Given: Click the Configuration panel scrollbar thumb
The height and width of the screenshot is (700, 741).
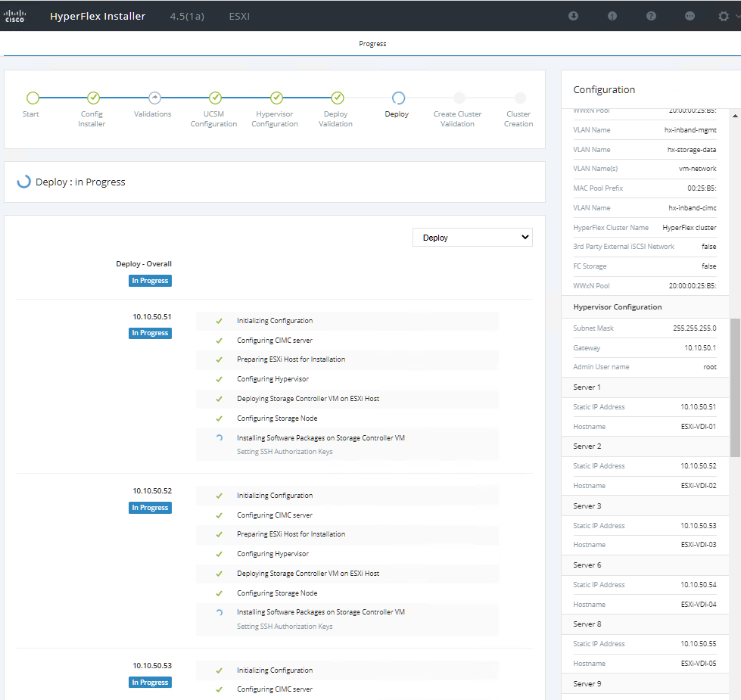Looking at the screenshot, I should coord(735,387).
